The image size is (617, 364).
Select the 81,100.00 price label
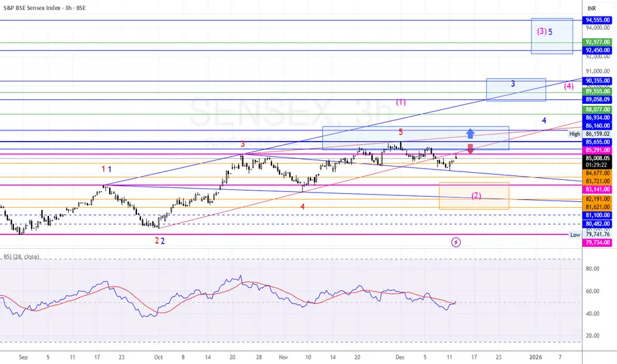click(x=598, y=215)
